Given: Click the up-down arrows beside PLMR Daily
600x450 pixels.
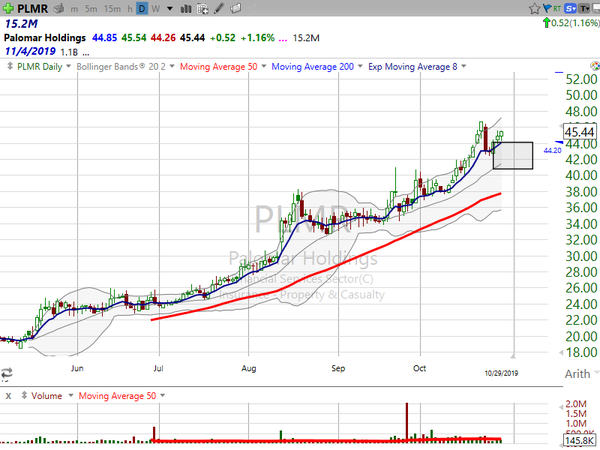Looking at the screenshot, I should pos(10,67).
